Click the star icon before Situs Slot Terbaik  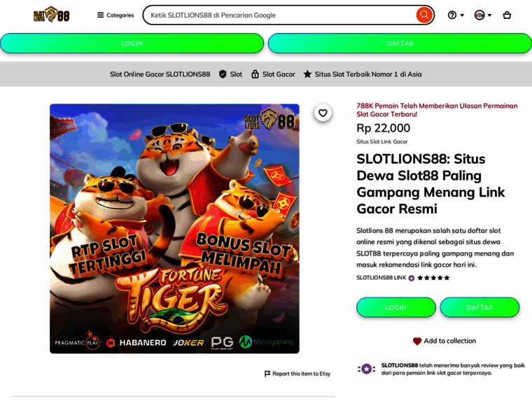(307, 74)
